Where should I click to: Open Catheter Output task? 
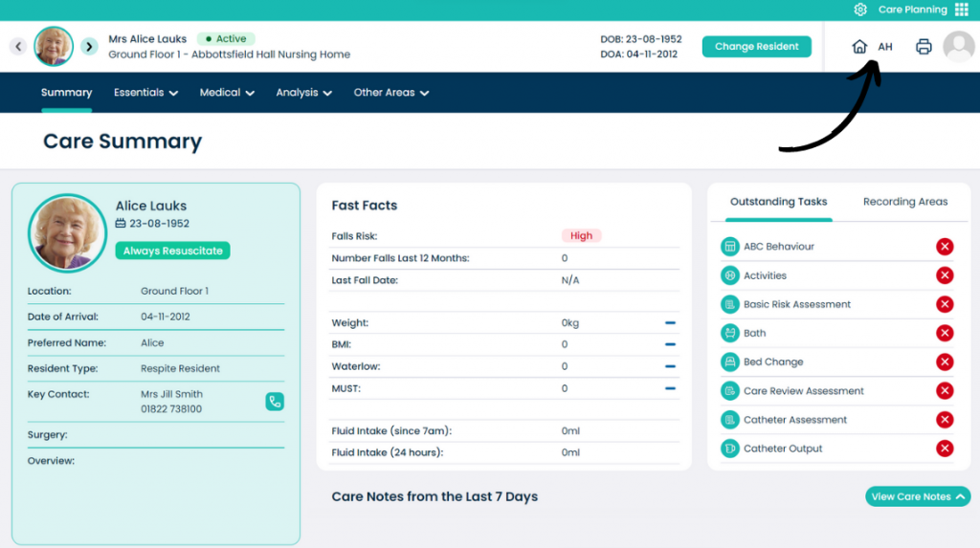point(783,448)
